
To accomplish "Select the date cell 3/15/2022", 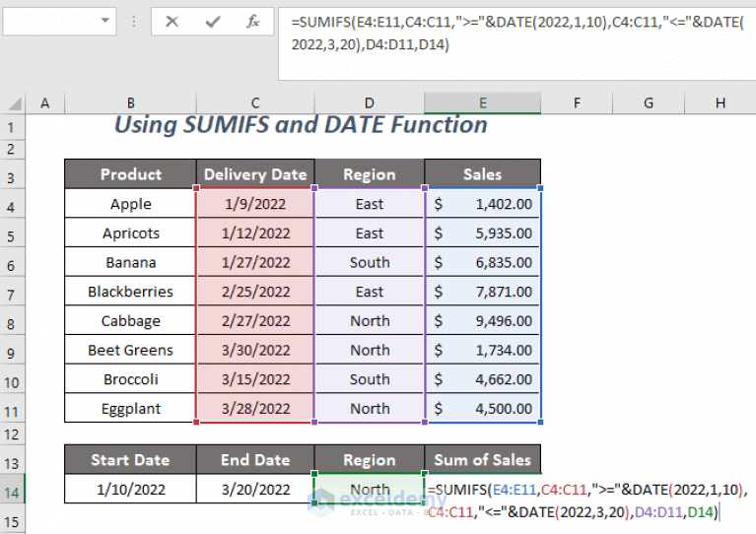I will (255, 379).
